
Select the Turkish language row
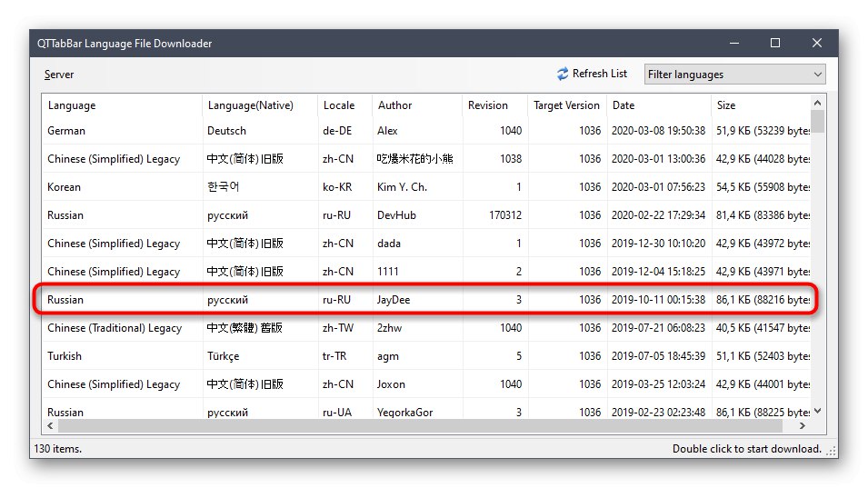coord(426,355)
